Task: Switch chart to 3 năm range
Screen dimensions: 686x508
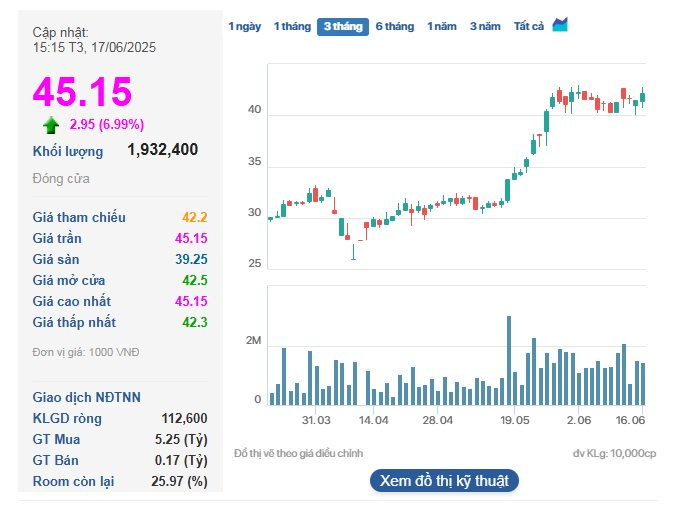Action: point(485,27)
